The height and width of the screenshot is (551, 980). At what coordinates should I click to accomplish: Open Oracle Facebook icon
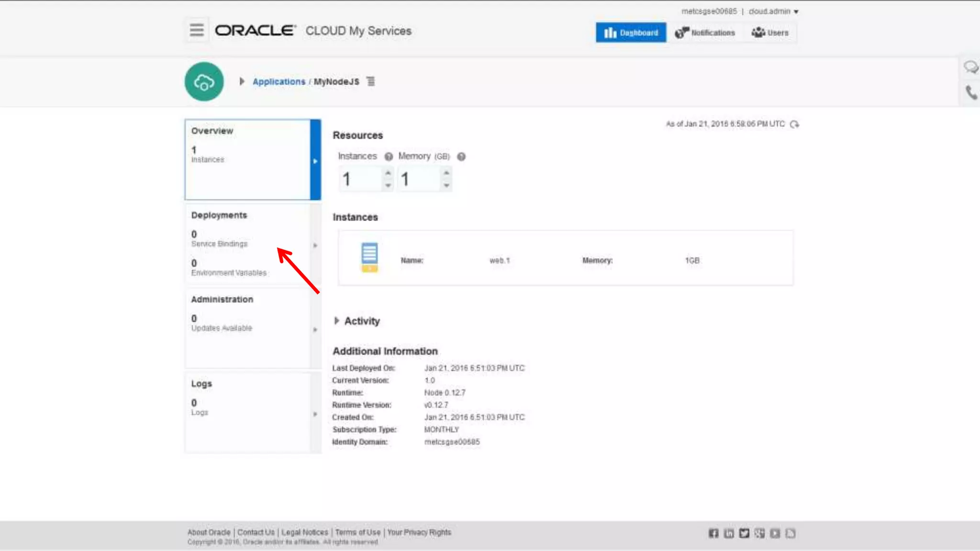[x=713, y=533]
